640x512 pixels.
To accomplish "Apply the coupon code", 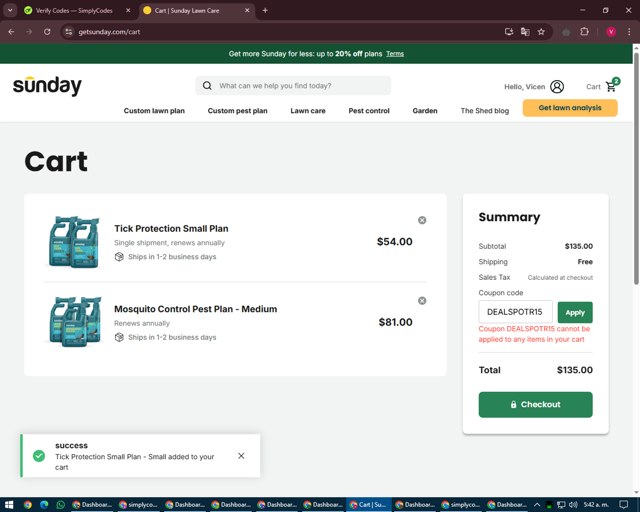I will [575, 312].
